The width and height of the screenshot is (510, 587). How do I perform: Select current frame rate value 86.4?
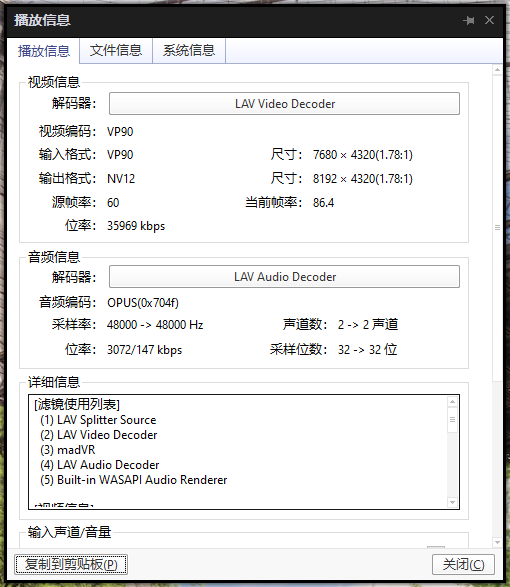coord(324,203)
